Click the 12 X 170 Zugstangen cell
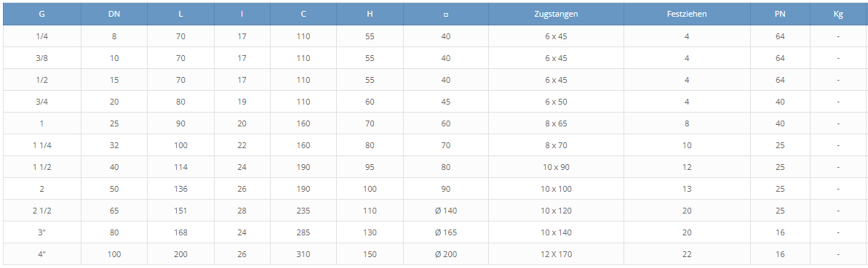Viewport: 868px width, 268px height. coord(556,254)
